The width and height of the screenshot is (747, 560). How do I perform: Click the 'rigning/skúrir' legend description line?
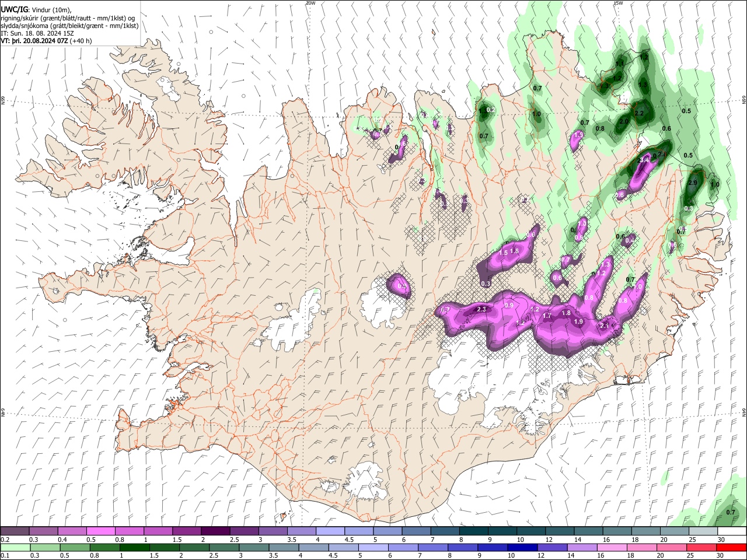pyautogui.click(x=68, y=18)
